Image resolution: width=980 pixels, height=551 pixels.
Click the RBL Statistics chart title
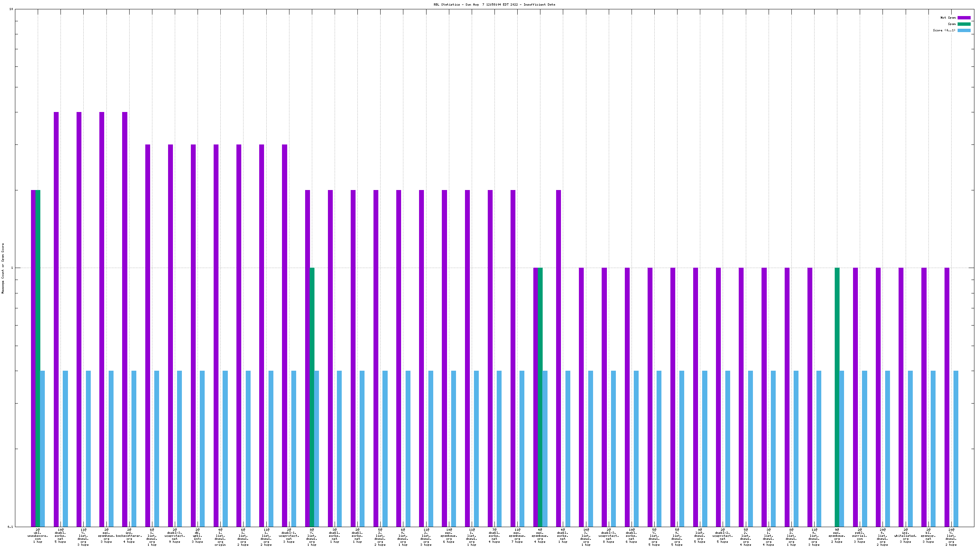tap(494, 4)
